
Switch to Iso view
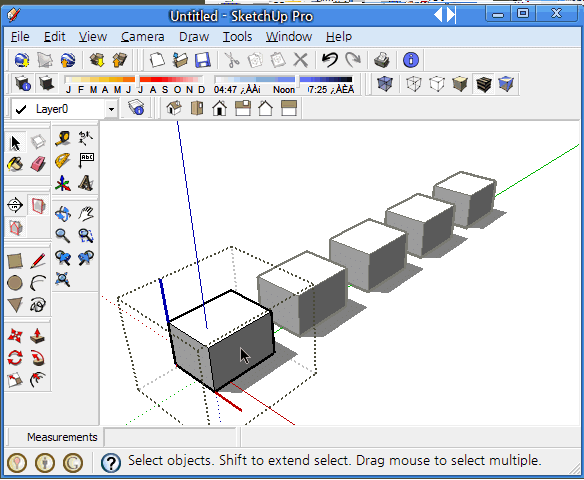(x=174, y=108)
